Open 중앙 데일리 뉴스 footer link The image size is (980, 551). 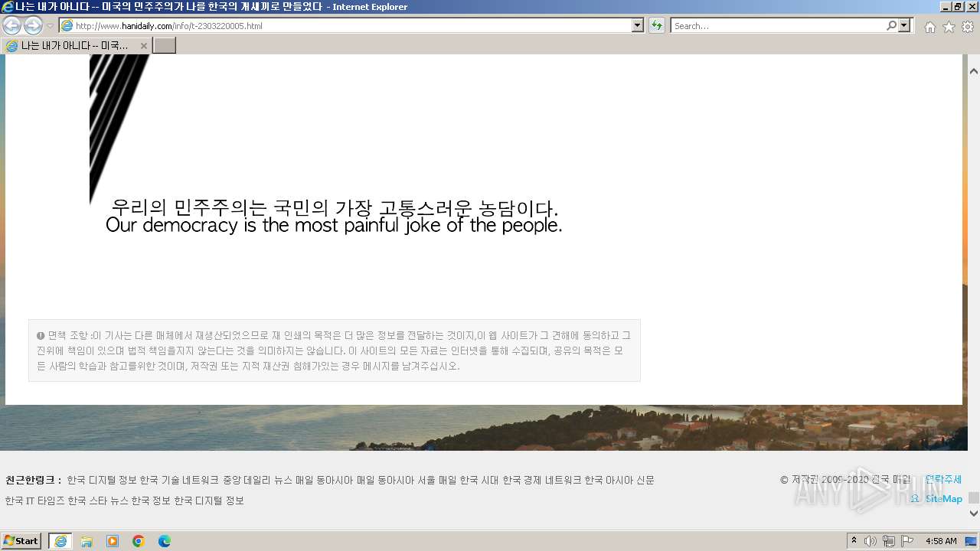click(258, 481)
